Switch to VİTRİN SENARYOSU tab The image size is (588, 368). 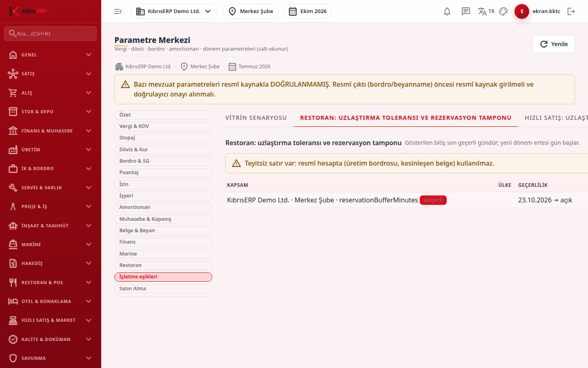coord(256,118)
